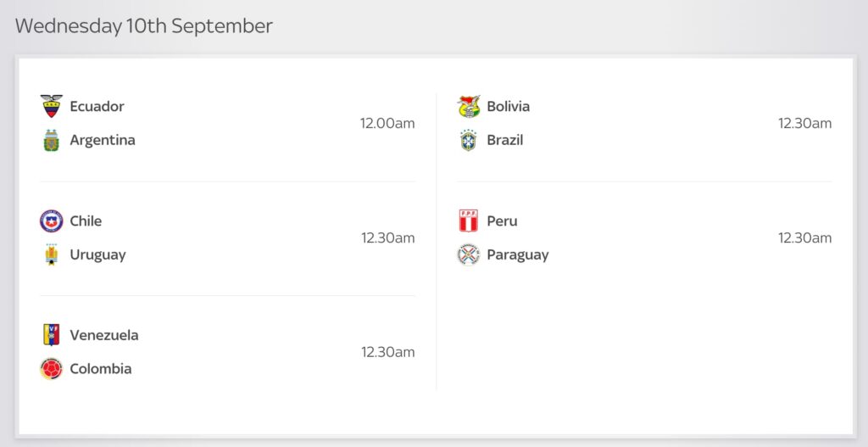This screenshot has width=868, height=447.
Task: Click the Uruguay team crest
Action: (52, 255)
